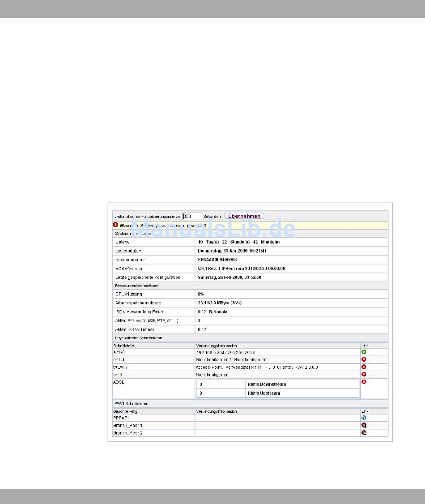Click the en1-4 interface name
Screen dimensions: 425x504
[119, 360]
